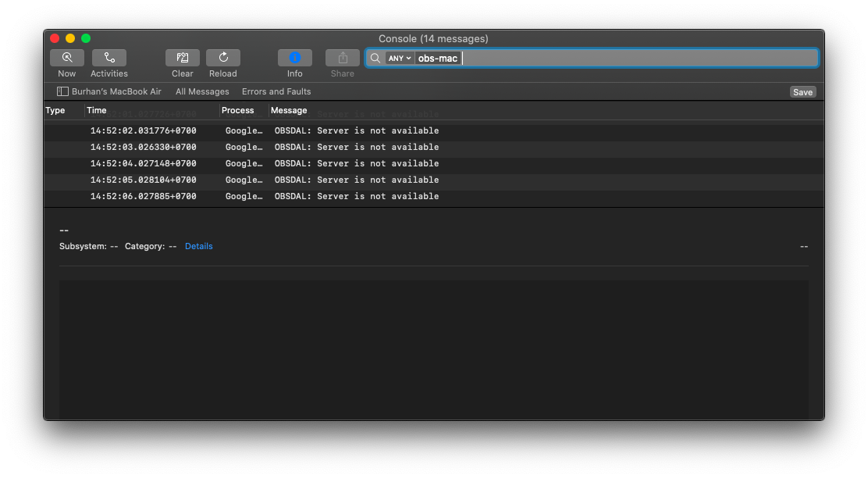Open the Details link in the info pane
The height and width of the screenshot is (478, 868).
pyautogui.click(x=198, y=246)
